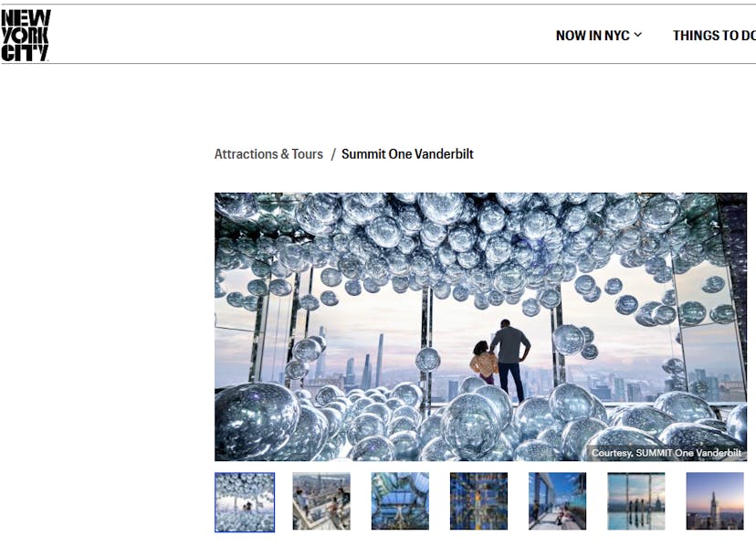Image resolution: width=756 pixels, height=557 pixels.
Task: Open the Now in NYC menu
Action: (x=599, y=36)
